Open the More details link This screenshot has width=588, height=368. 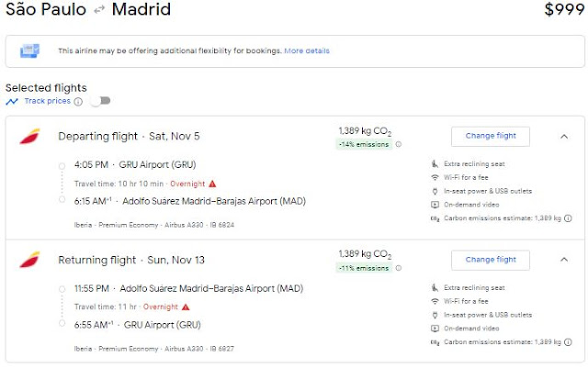click(x=307, y=50)
